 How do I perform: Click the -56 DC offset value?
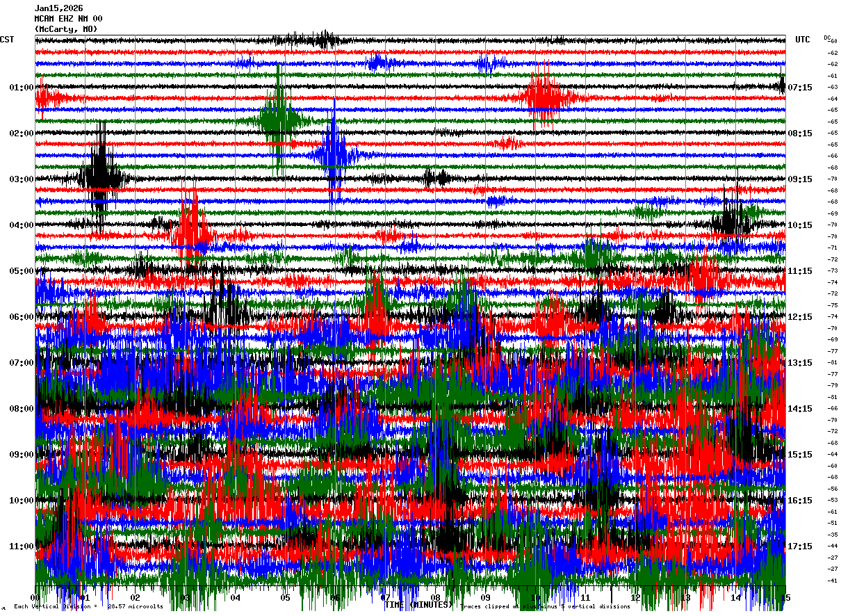[x=833, y=489]
